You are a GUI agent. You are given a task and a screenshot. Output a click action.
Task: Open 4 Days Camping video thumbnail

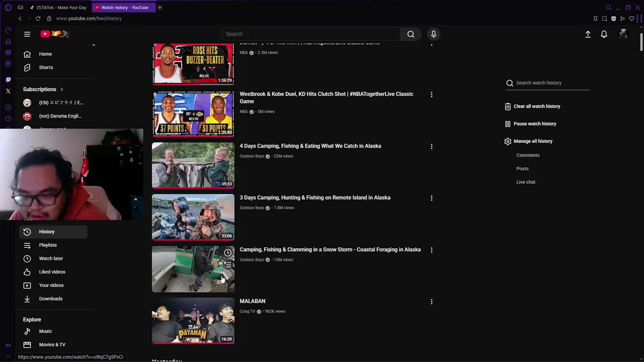click(193, 165)
